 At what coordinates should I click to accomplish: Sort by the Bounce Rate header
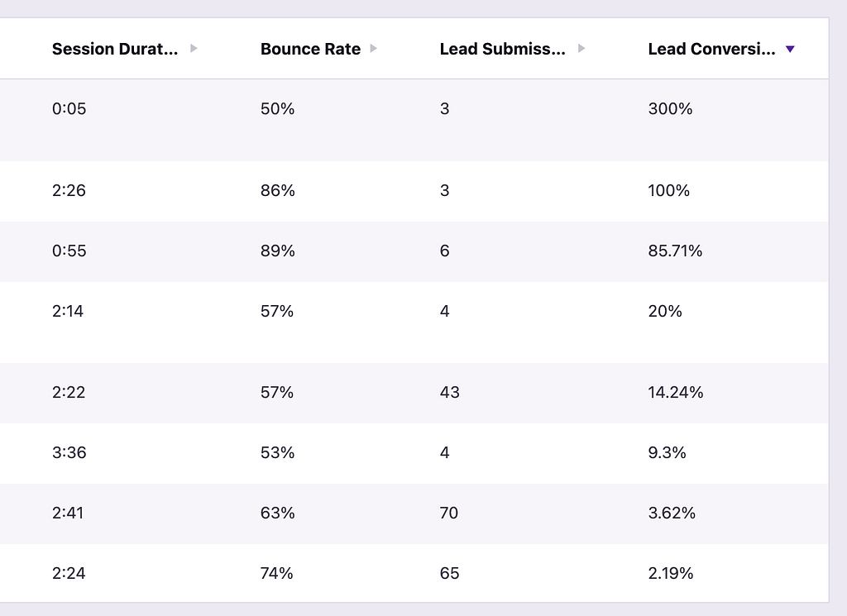point(310,49)
